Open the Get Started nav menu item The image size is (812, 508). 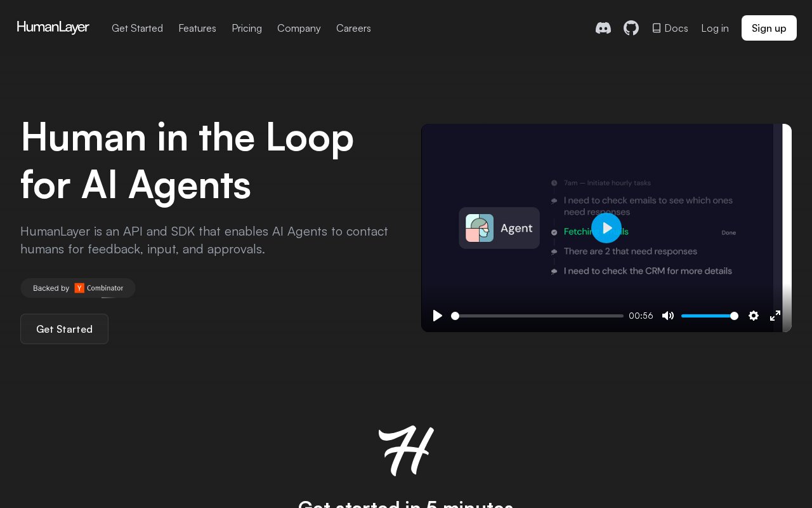click(137, 28)
